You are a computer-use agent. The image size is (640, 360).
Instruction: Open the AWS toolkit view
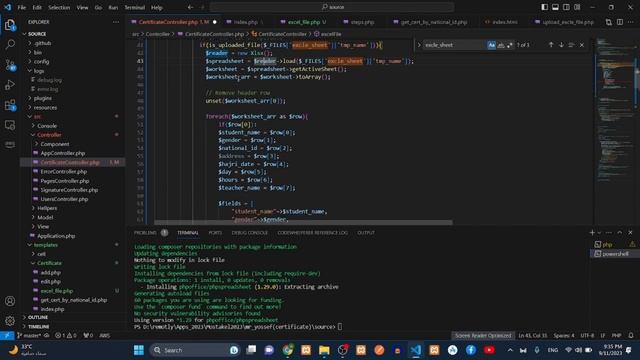point(10,144)
